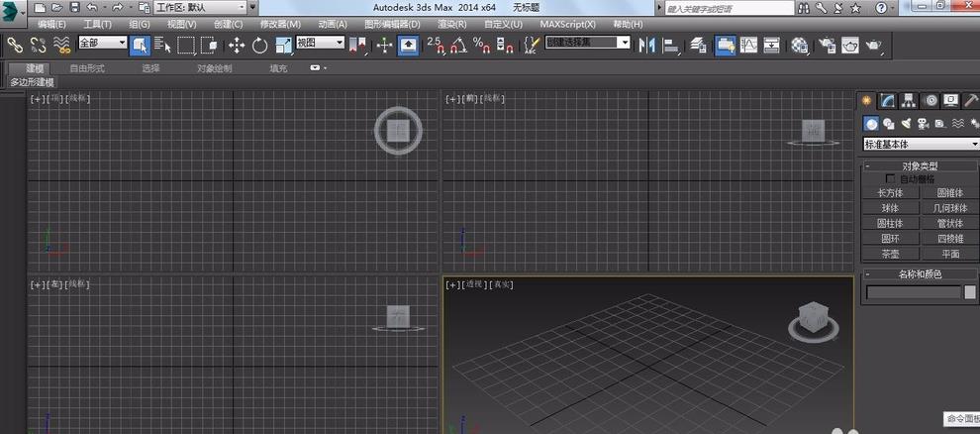Toggle the Window/Crossing selection icon
The height and width of the screenshot is (434, 980).
[209, 45]
